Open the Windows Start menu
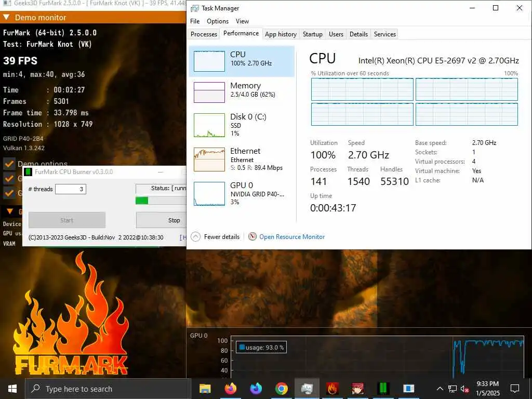This screenshot has width=532, height=399. coord(12,389)
